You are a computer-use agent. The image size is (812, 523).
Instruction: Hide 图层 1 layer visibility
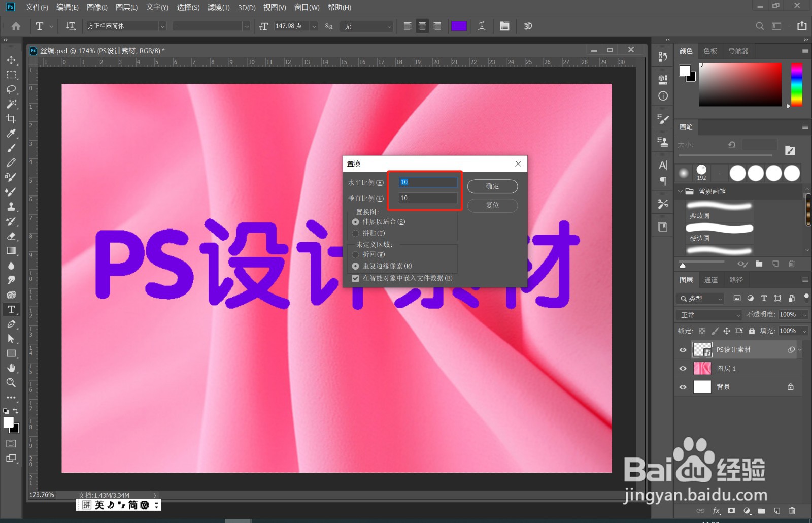[x=683, y=369]
